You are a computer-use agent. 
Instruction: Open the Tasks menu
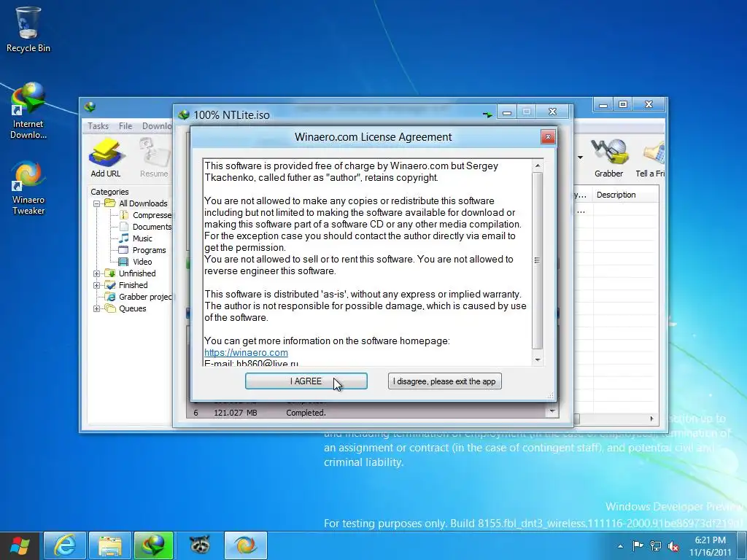pos(98,125)
